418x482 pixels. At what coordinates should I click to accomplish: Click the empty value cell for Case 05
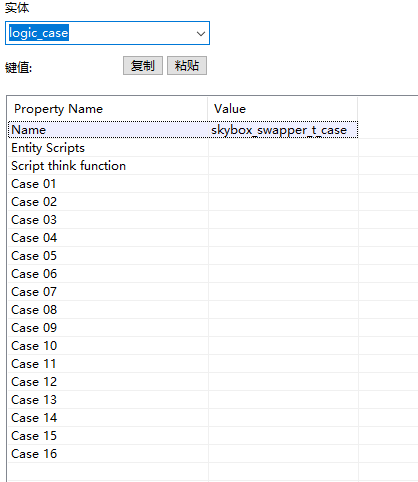(x=283, y=256)
